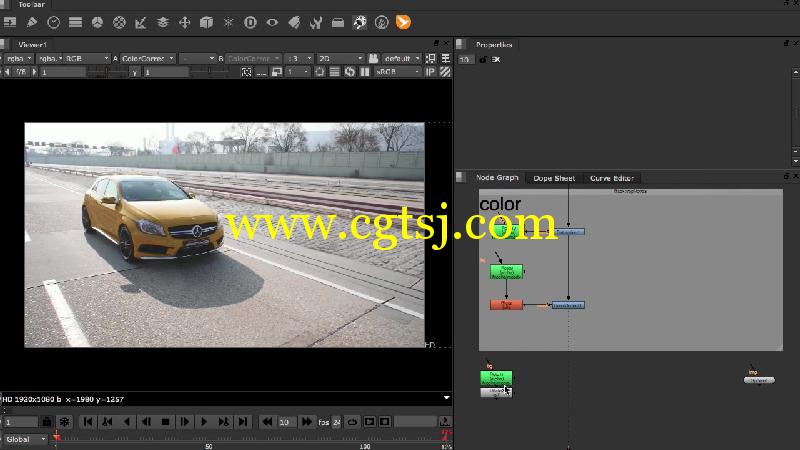Image resolution: width=800 pixels, height=450 pixels.
Task: Open the Global frame range dropdown
Action: 26,439
